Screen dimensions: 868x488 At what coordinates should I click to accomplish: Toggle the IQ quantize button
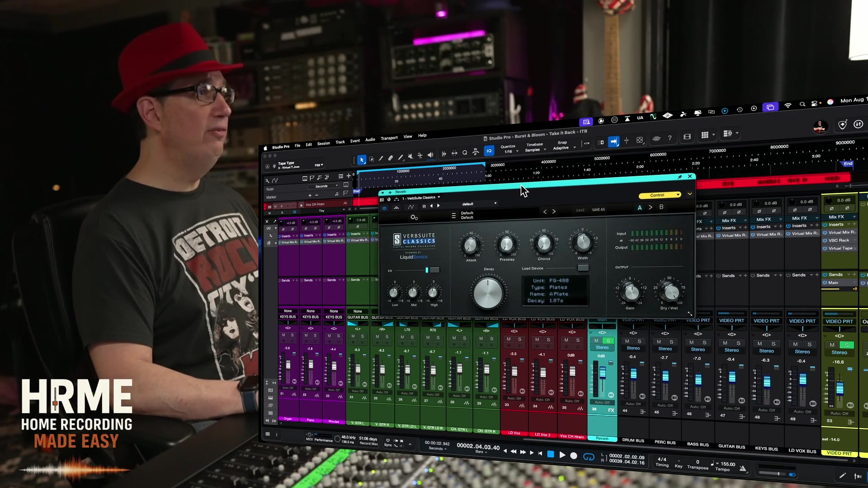coord(489,151)
